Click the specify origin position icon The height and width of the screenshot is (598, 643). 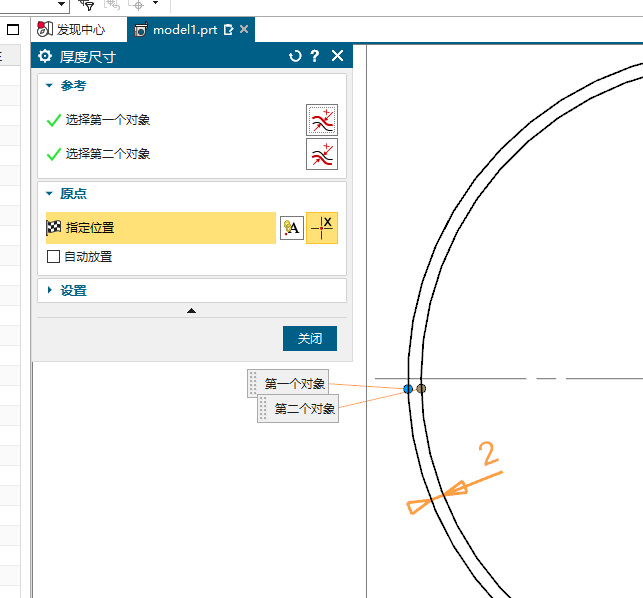(321, 228)
